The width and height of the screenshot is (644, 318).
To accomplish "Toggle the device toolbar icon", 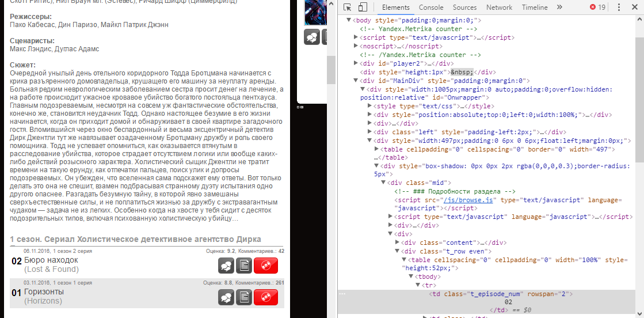I will coord(362,7).
